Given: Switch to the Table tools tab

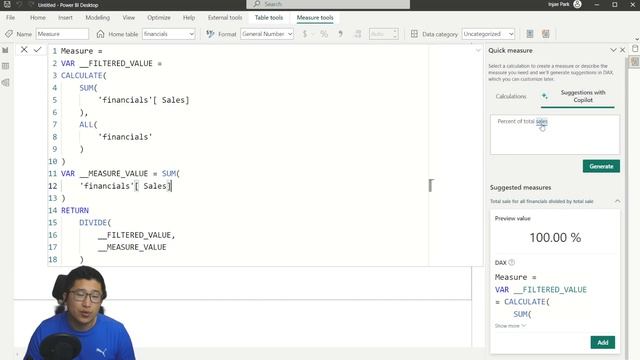Looking at the screenshot, I should pos(269,18).
